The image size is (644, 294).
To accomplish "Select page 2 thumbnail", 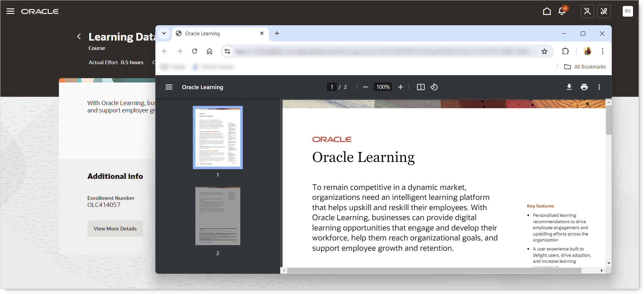I will (x=218, y=216).
